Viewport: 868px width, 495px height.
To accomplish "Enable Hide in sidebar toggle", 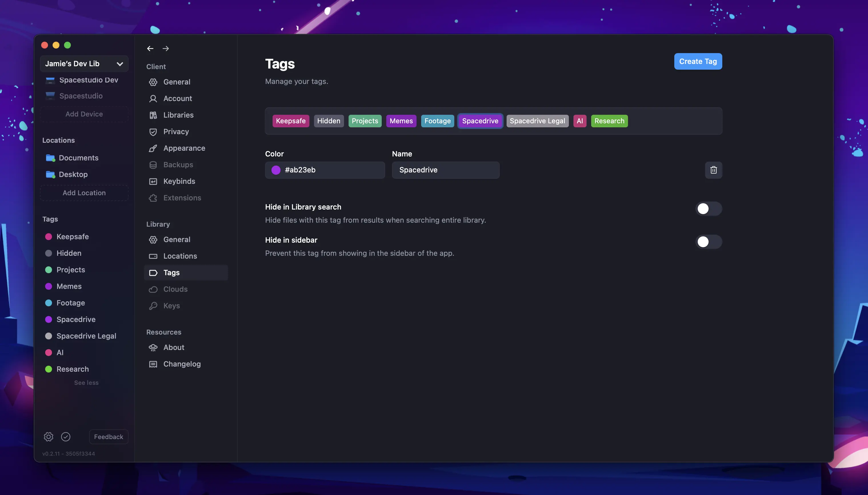I will pyautogui.click(x=708, y=242).
